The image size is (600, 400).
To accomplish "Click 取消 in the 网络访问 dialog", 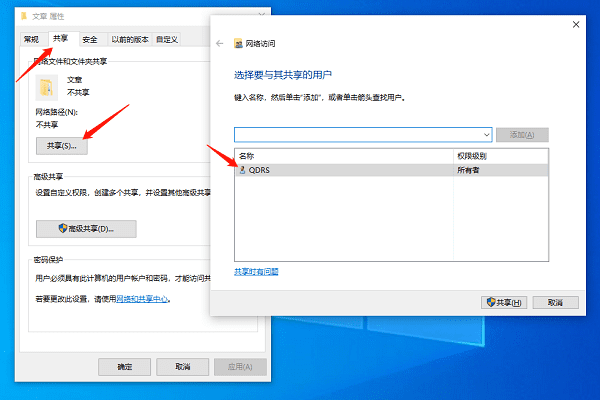I will click(555, 302).
